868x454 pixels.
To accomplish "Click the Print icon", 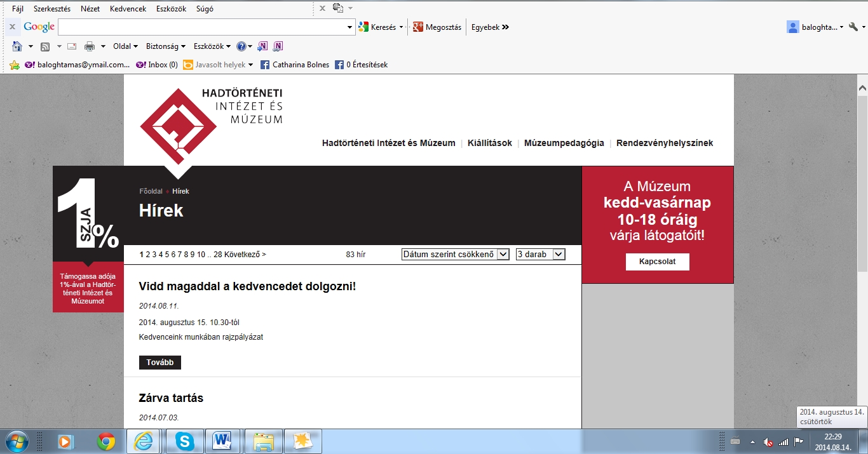I will pyautogui.click(x=90, y=46).
